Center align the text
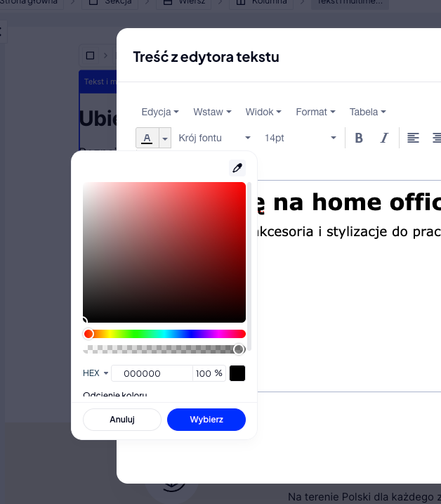 point(436,138)
